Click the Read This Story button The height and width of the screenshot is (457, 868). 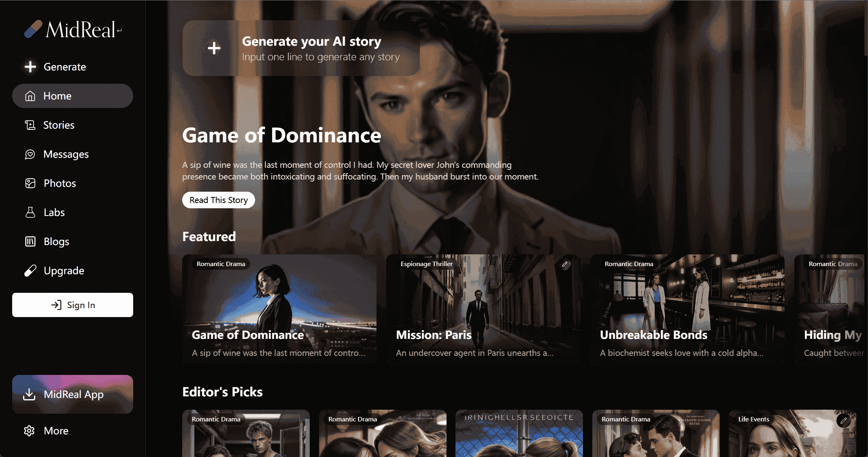(219, 200)
